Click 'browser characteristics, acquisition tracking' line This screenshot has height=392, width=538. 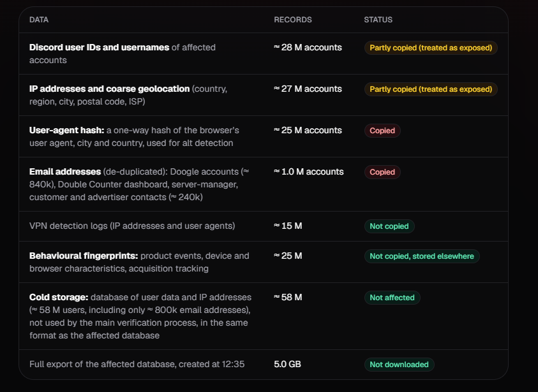click(x=119, y=268)
